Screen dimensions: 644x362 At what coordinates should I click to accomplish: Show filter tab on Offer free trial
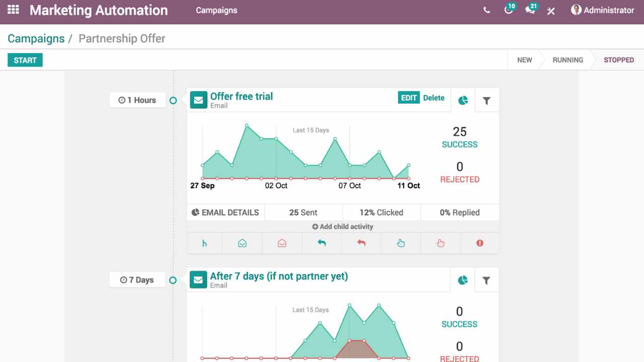tap(487, 101)
